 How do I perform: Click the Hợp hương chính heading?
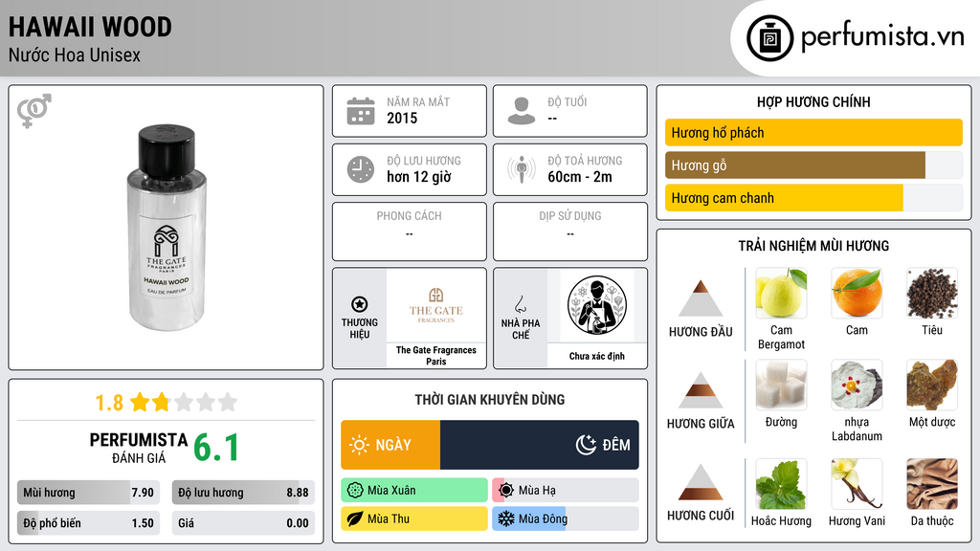[813, 101]
